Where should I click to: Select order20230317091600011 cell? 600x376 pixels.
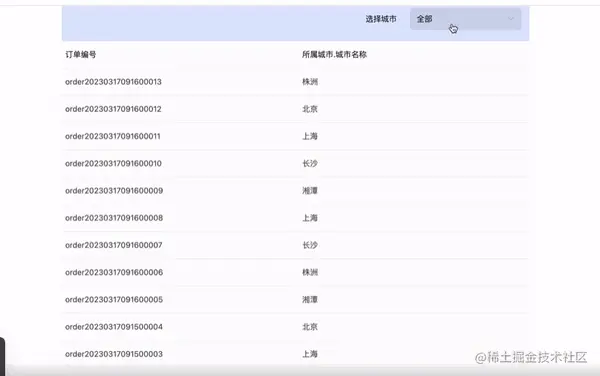click(113, 136)
